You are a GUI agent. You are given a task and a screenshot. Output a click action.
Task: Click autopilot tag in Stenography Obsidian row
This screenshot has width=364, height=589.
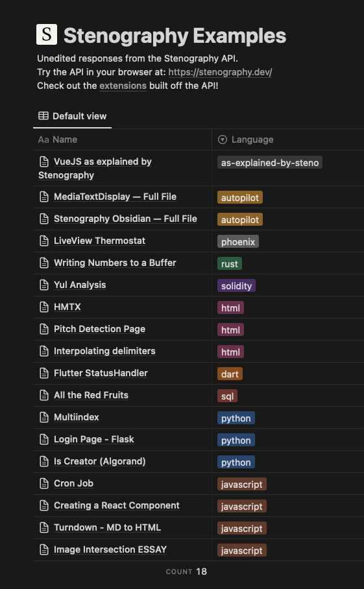(239, 220)
